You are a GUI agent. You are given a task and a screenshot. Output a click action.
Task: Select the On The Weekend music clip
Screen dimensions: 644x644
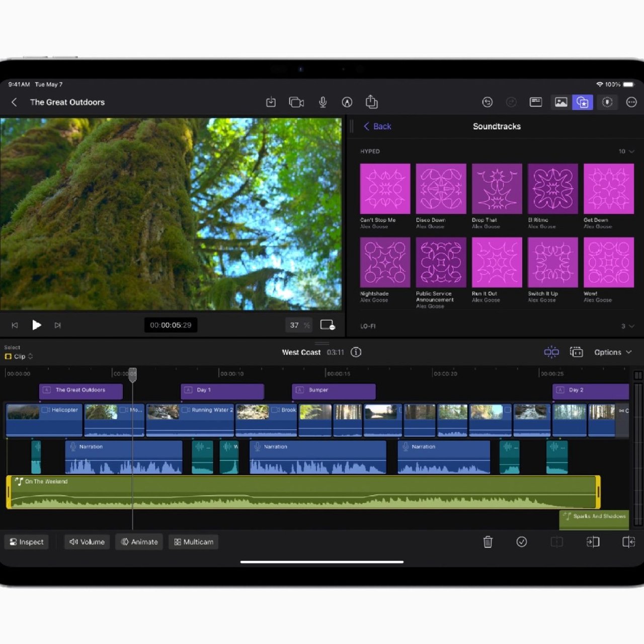click(303, 492)
